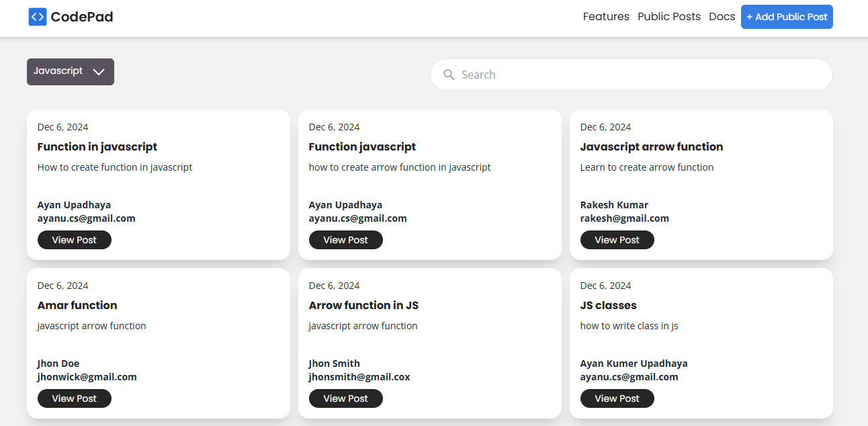Select the "Amar function" card heading
This screenshot has width=868, height=426.
pyautogui.click(x=77, y=305)
